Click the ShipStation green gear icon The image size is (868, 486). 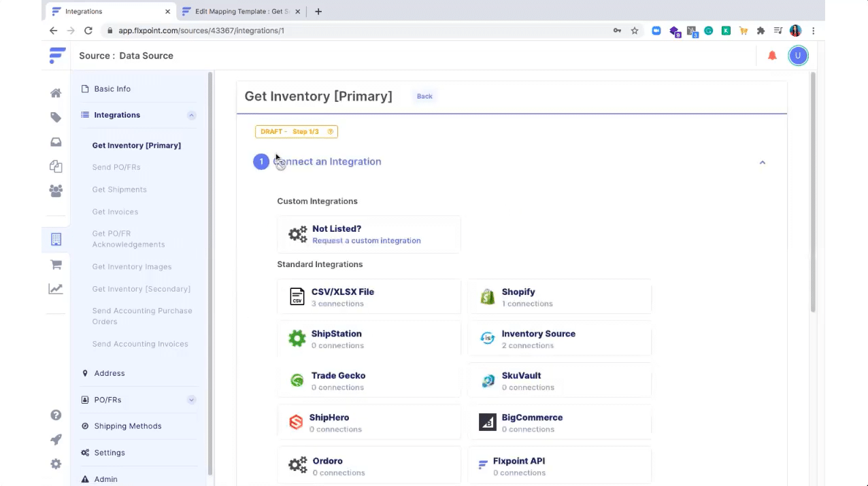pos(297,339)
